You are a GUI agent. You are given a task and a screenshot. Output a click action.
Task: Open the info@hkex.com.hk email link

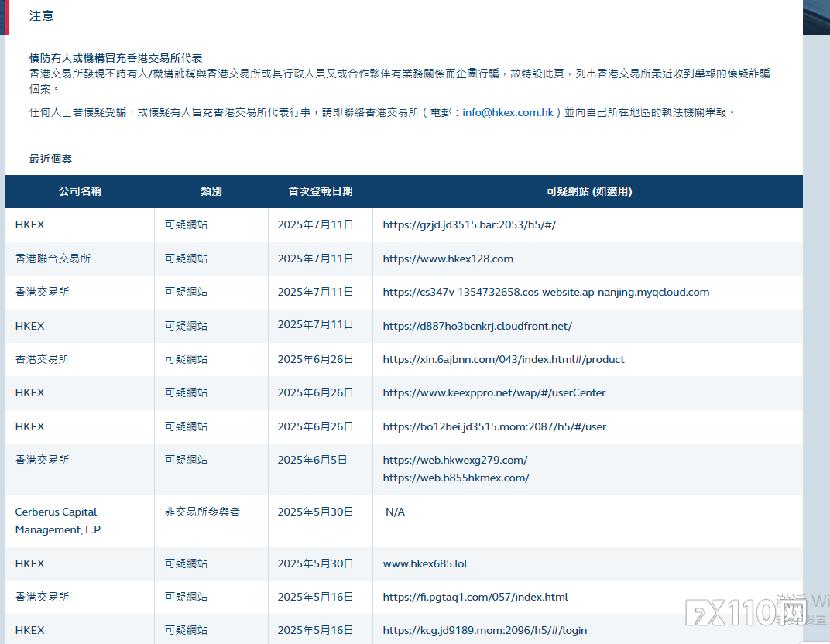[x=508, y=112]
